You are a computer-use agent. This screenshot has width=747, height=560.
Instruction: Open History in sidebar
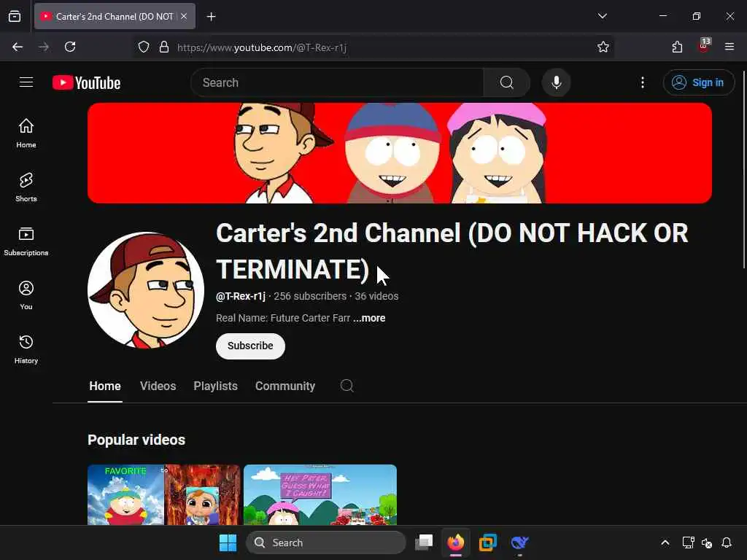coord(26,349)
